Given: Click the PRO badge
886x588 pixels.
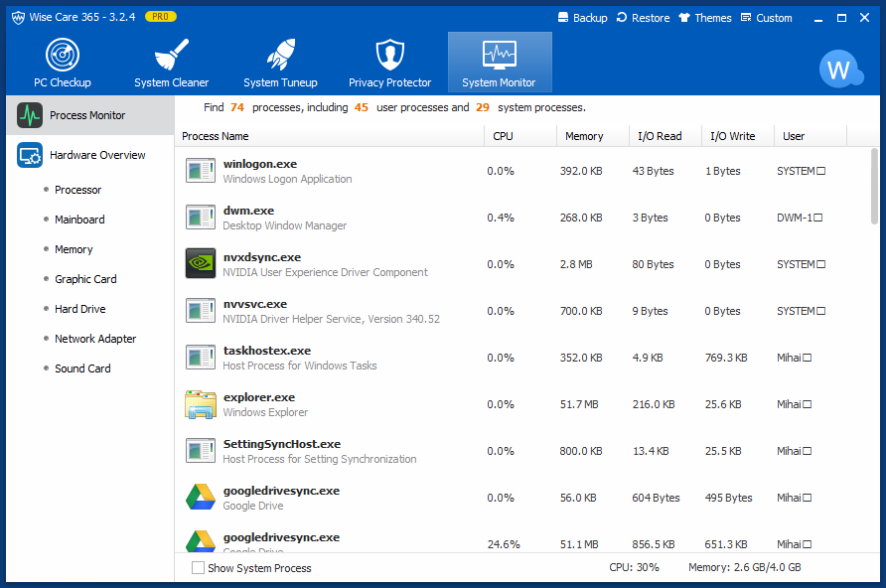Looking at the screenshot, I should (161, 17).
